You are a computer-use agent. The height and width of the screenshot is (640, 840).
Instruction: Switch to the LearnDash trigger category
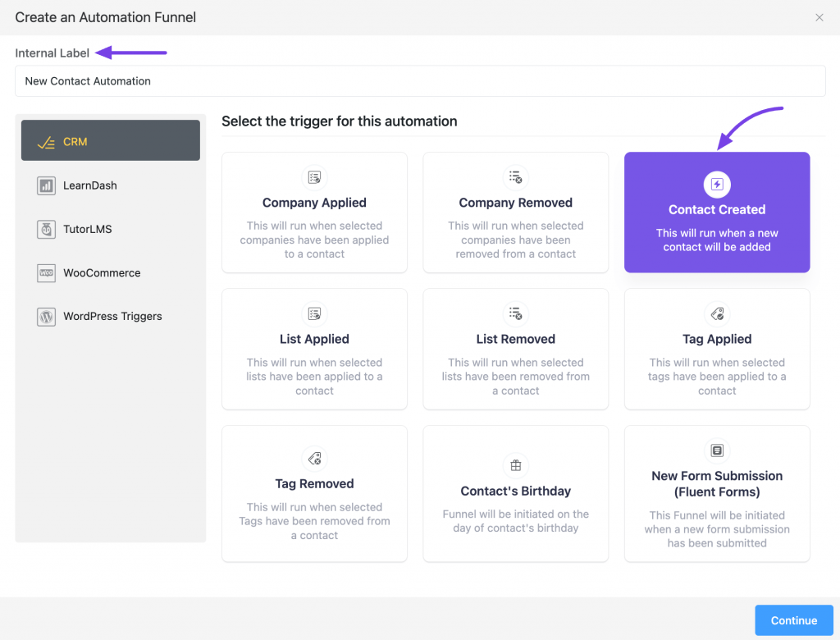[x=110, y=185]
